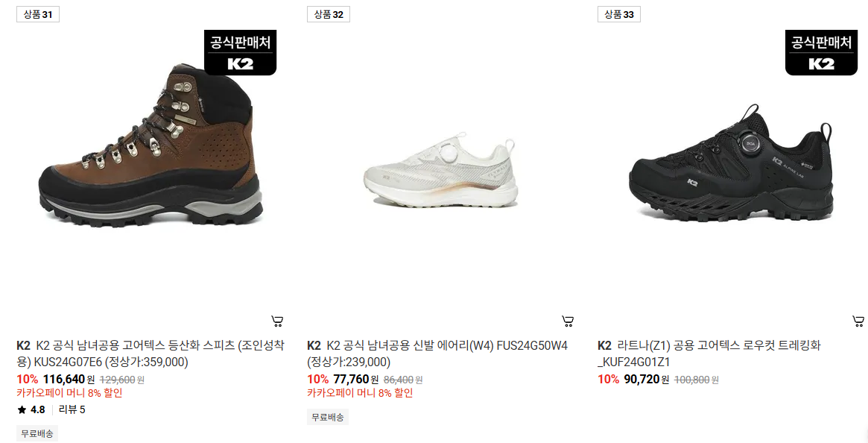Open product title KUS24G07E6 hiking boot link
Viewport: 868px width, 443px height.
151,354
